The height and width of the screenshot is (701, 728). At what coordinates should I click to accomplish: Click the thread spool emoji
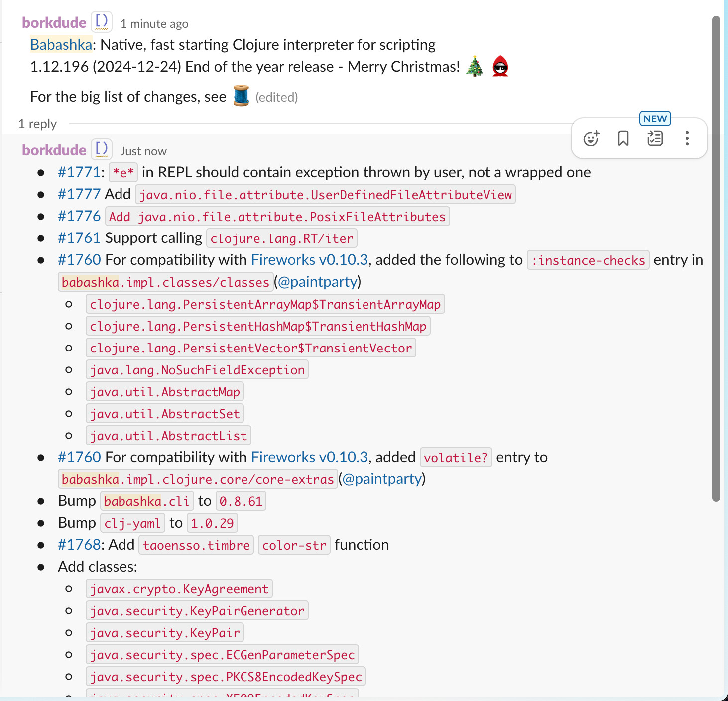[241, 96]
